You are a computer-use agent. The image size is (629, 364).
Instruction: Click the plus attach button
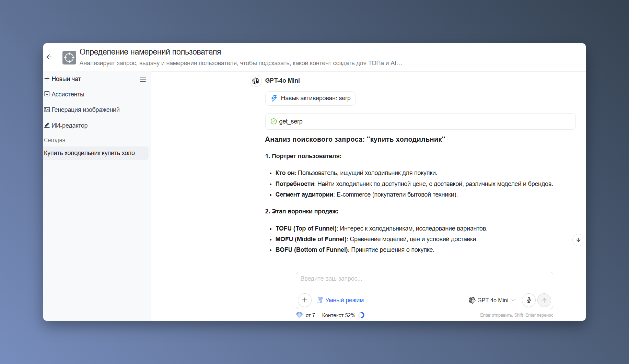305,300
